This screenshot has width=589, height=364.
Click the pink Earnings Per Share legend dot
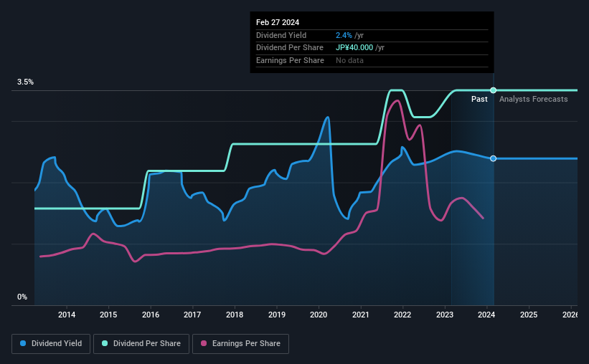coord(204,343)
